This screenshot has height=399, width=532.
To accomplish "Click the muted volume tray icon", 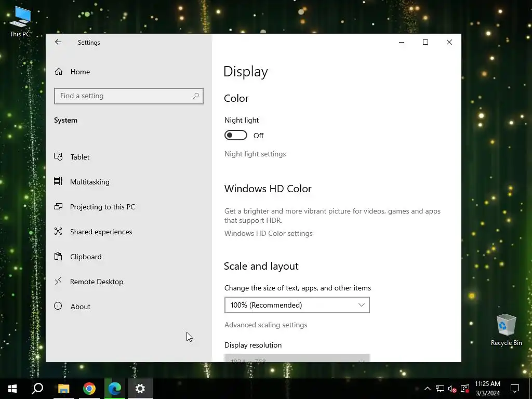I will pyautogui.click(x=453, y=389).
